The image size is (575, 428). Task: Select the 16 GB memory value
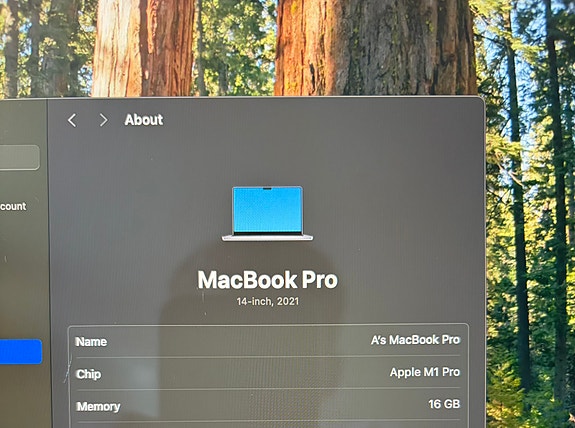[444, 404]
